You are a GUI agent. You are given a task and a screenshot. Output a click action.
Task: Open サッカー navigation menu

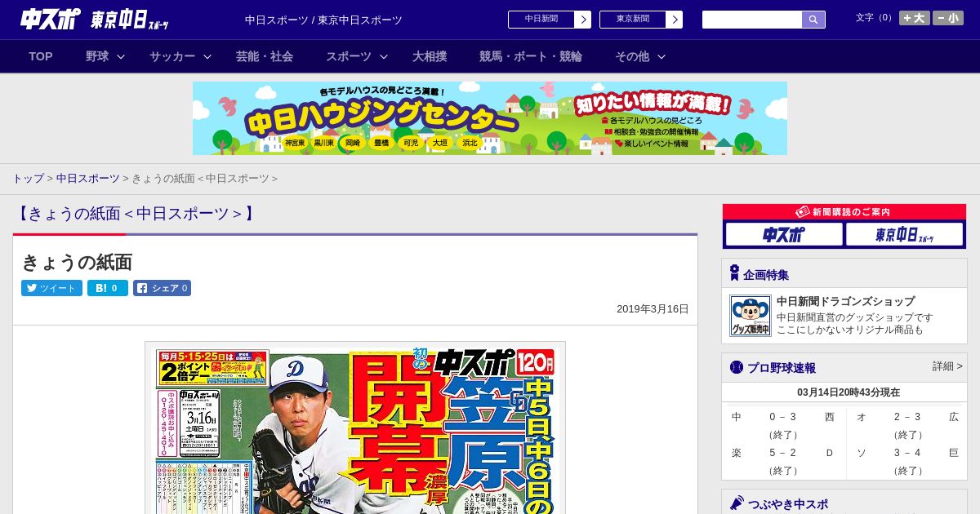click(172, 56)
